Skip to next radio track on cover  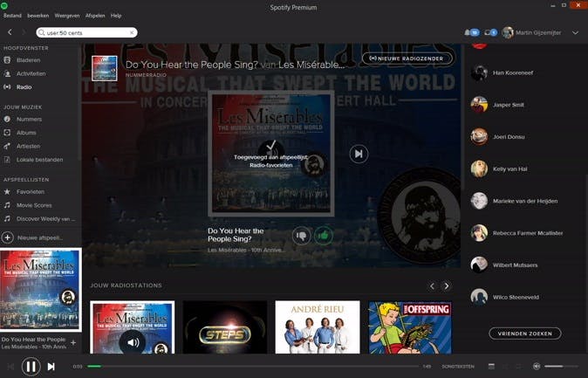pos(359,154)
